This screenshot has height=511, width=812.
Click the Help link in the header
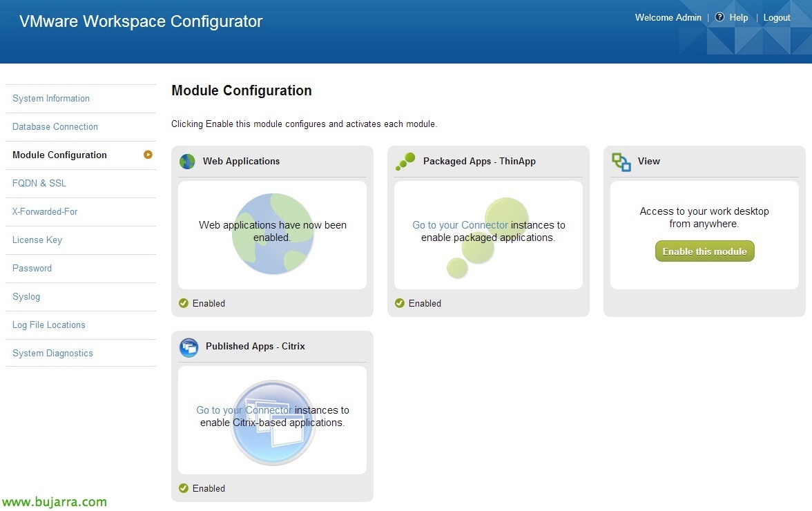[739, 17]
